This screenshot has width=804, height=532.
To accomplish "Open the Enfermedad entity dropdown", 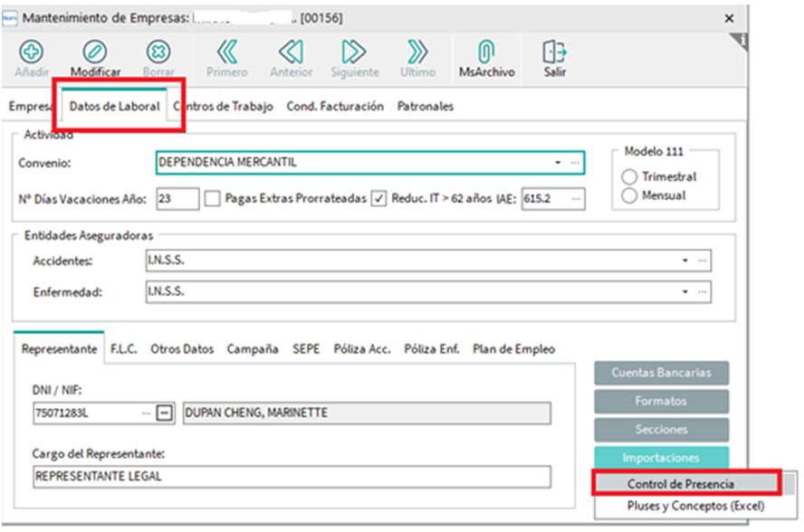I will click(x=684, y=292).
